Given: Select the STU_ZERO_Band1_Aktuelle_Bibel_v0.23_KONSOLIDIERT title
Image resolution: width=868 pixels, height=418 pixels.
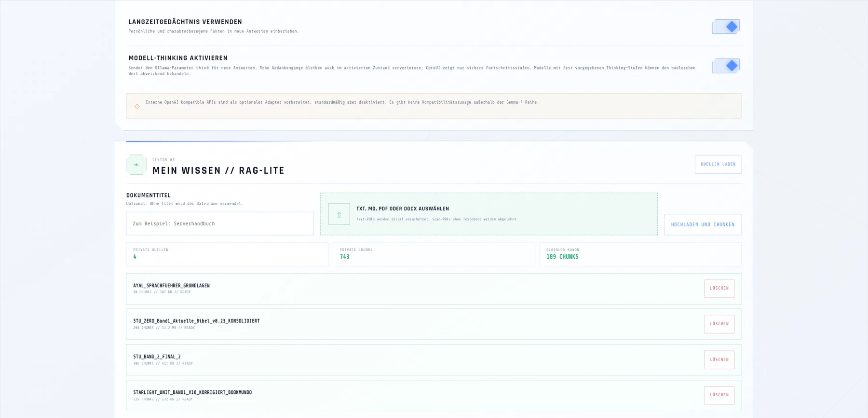Looking at the screenshot, I should [x=196, y=321].
